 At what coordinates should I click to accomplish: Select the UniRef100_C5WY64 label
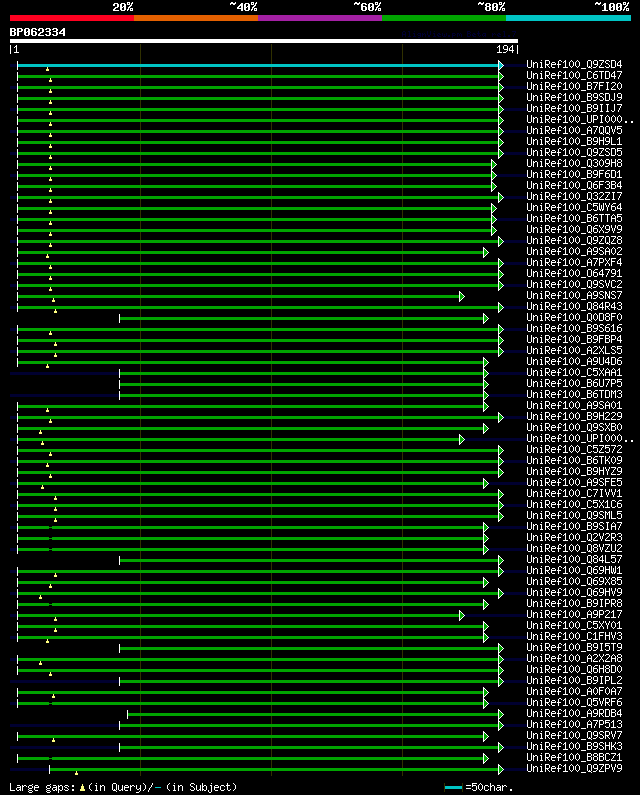click(x=574, y=207)
